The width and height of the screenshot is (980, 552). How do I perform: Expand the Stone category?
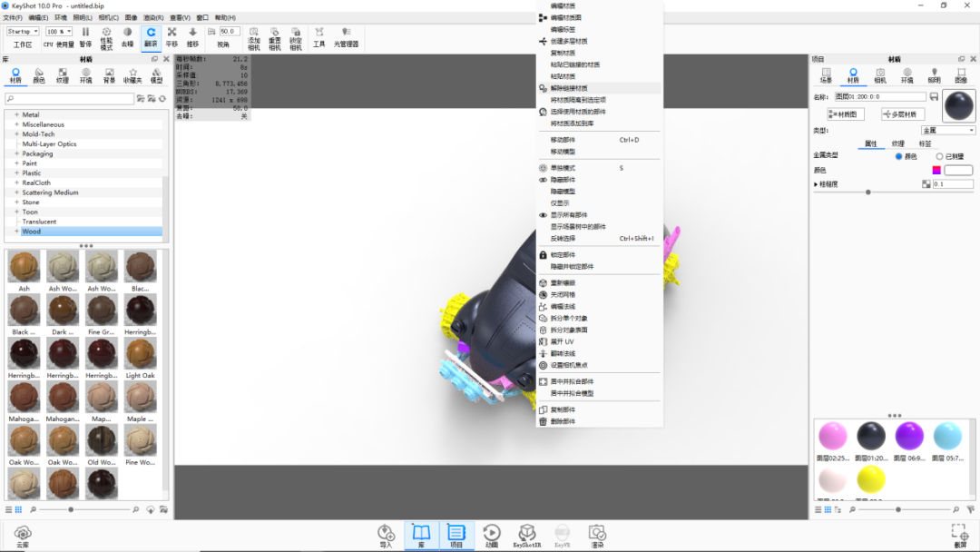16,202
